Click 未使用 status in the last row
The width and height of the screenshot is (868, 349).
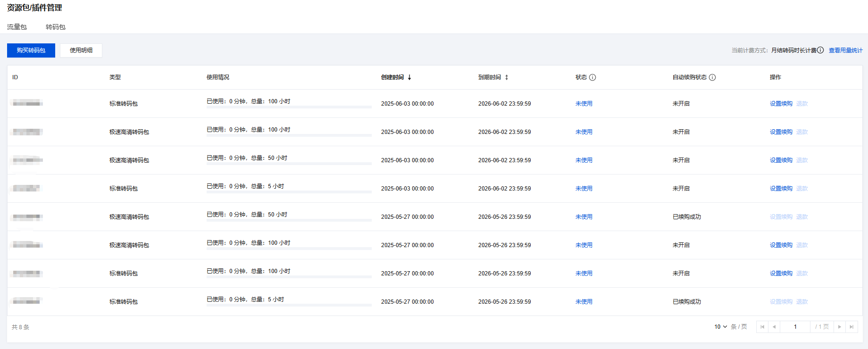click(584, 302)
